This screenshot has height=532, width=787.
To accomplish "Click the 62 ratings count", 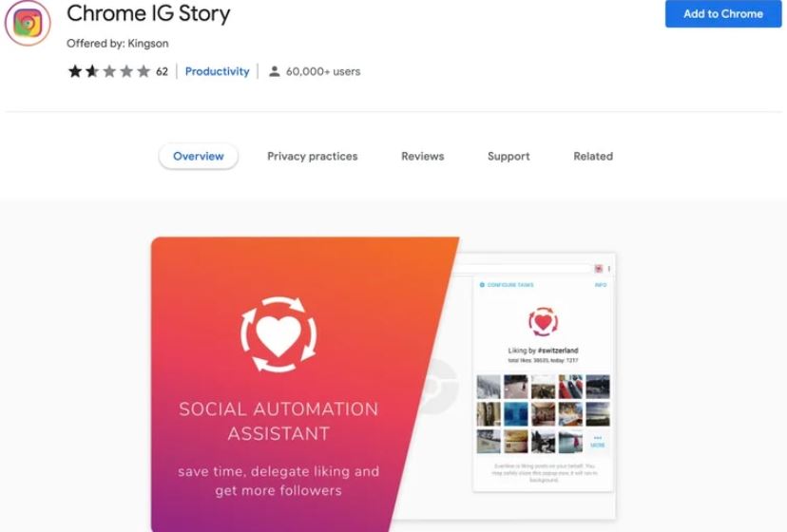I will point(162,71).
